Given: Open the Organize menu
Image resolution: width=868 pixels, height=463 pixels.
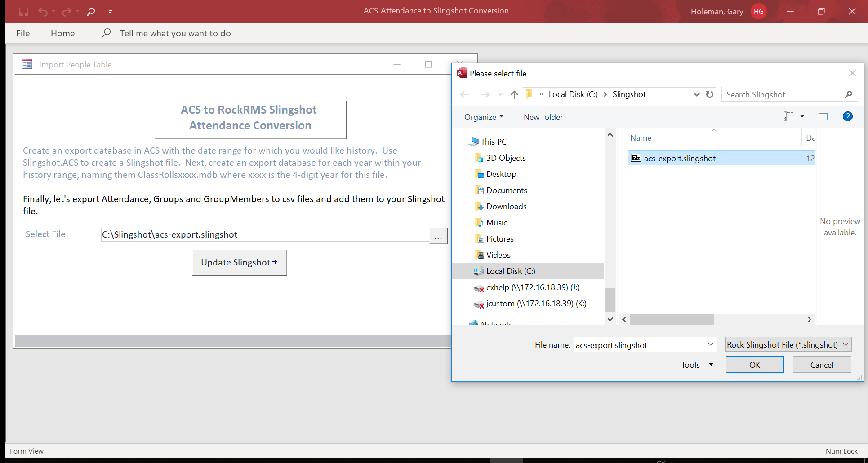Looking at the screenshot, I should point(484,117).
